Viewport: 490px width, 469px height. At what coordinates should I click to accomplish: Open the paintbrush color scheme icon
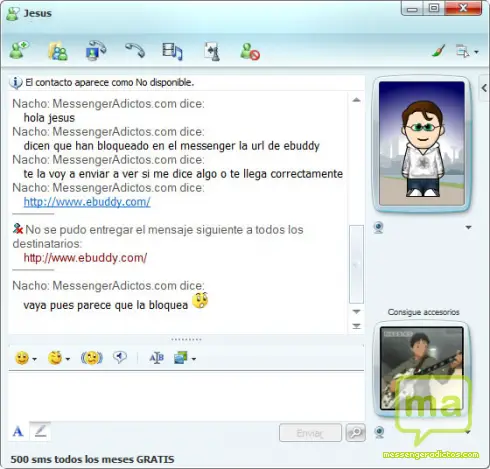click(438, 51)
